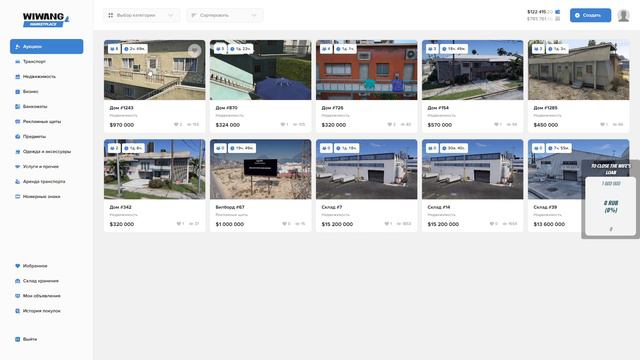
Task: Open the Услуги и прочее category
Action: coord(40,167)
